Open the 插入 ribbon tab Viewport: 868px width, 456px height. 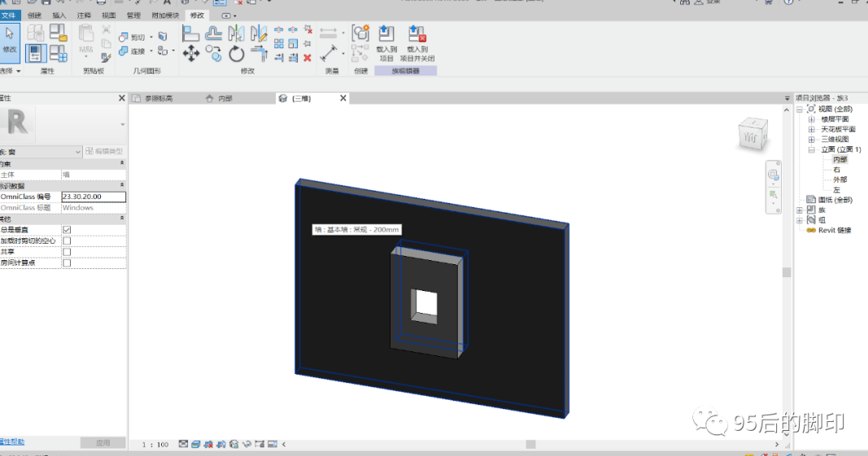pyautogui.click(x=59, y=15)
